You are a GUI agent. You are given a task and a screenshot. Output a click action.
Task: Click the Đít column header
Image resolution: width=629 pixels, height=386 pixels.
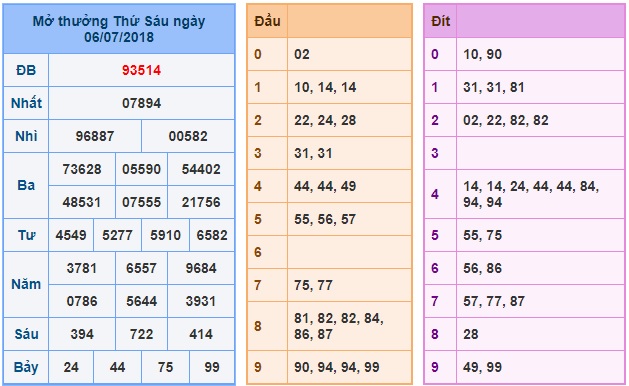[440, 21]
